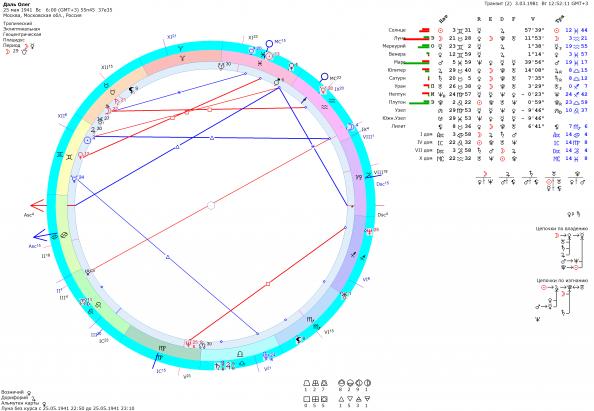Click the long red Moon strength bar
594x411 pixels.
coord(416,38)
